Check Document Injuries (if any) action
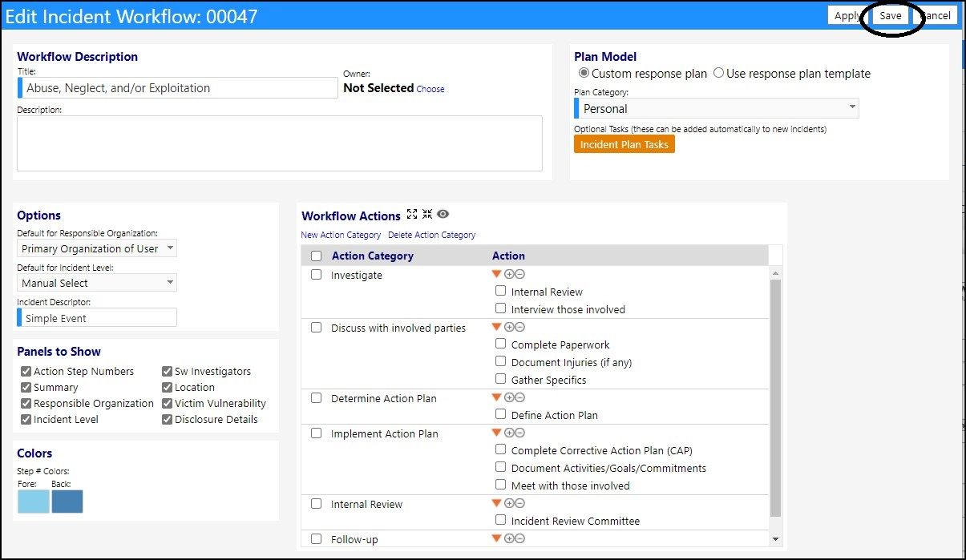The height and width of the screenshot is (560, 966). [500, 361]
